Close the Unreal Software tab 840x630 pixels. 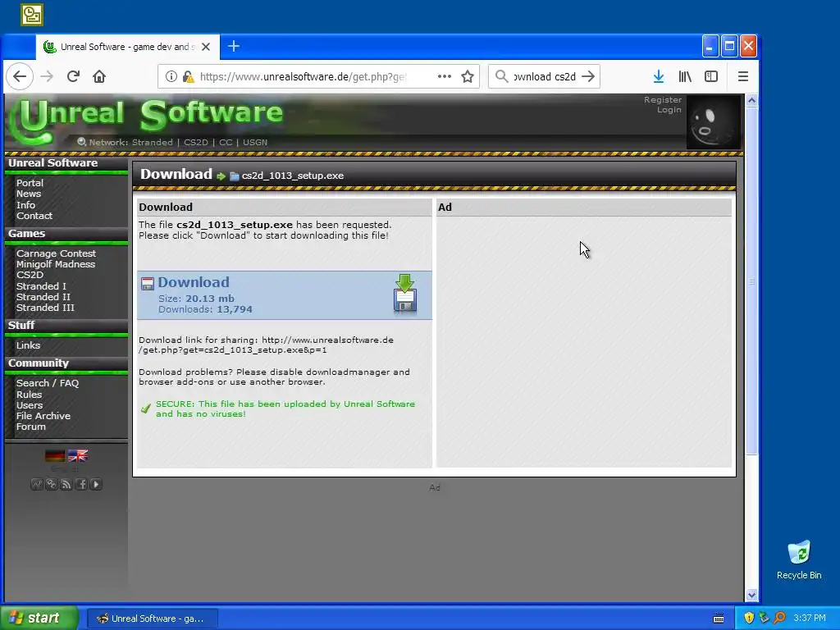coord(206,47)
